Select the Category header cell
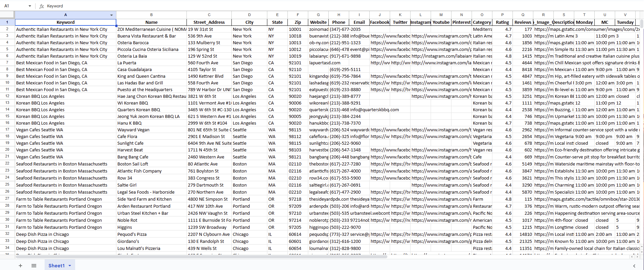 click(x=482, y=22)
